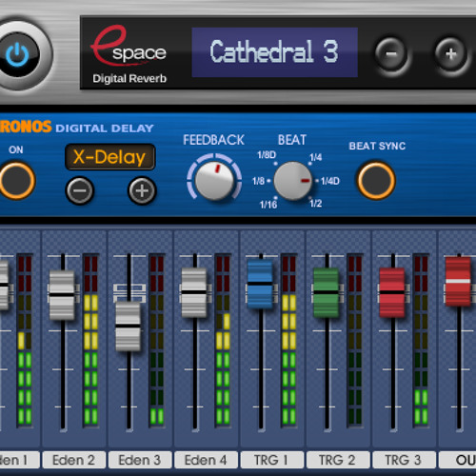
Task: Toggle the eSpace reverb power button
Action: pyautogui.click(x=17, y=54)
